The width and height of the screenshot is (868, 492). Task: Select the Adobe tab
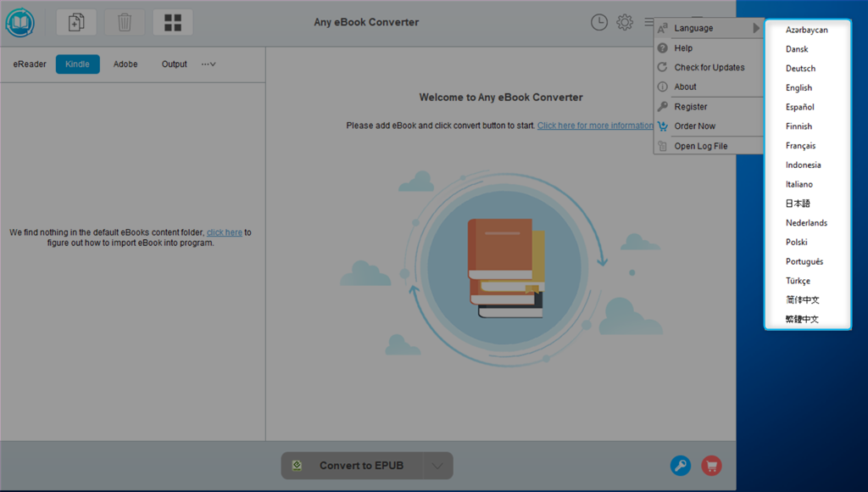125,64
